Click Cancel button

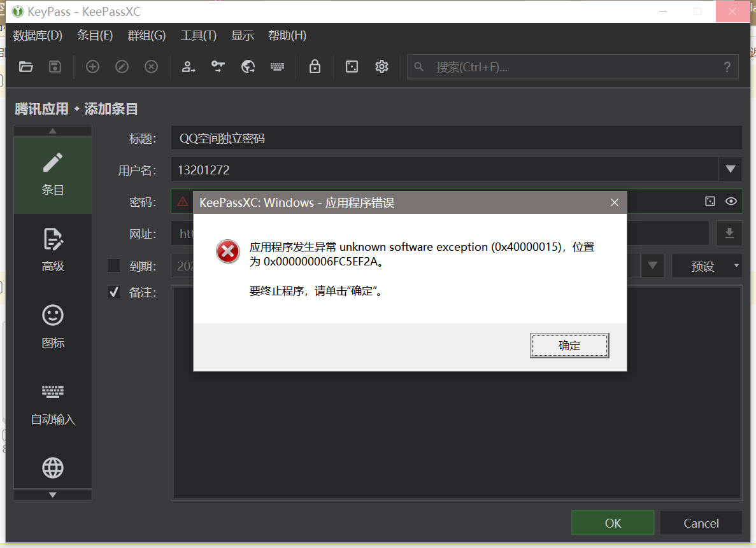pyautogui.click(x=701, y=523)
